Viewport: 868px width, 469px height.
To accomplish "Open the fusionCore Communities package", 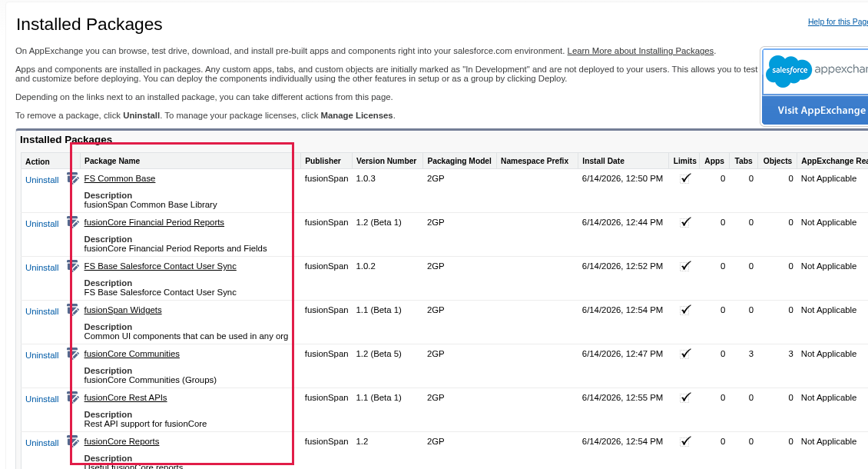I will click(132, 354).
